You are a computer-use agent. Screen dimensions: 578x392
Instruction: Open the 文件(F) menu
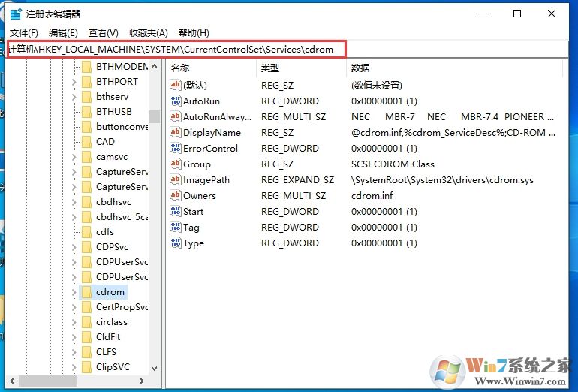pos(24,33)
